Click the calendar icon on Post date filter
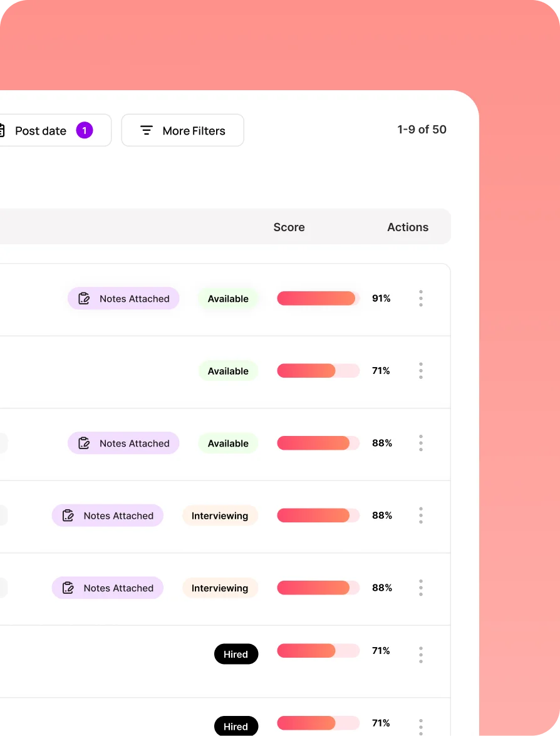560x736 pixels. 2,130
